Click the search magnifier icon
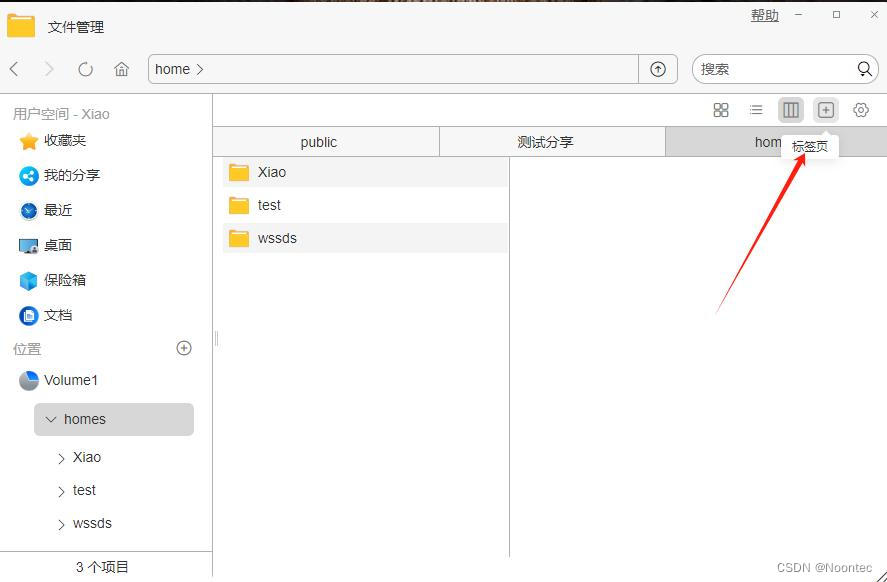 point(864,69)
